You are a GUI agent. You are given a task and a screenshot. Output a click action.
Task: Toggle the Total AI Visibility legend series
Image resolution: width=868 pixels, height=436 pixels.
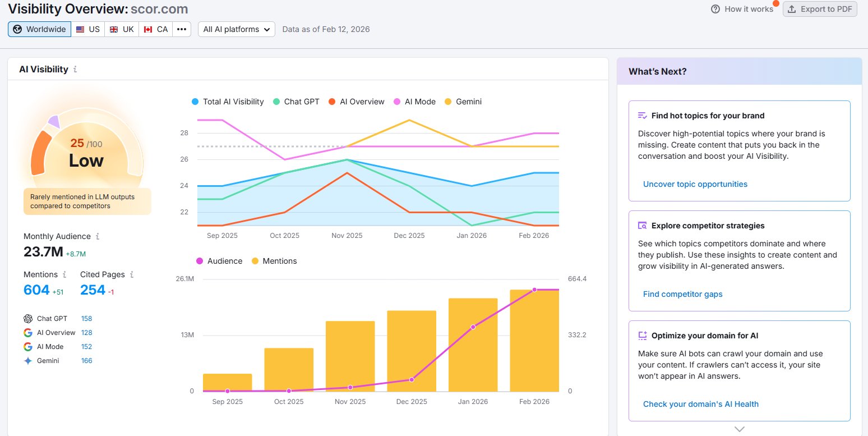click(228, 102)
